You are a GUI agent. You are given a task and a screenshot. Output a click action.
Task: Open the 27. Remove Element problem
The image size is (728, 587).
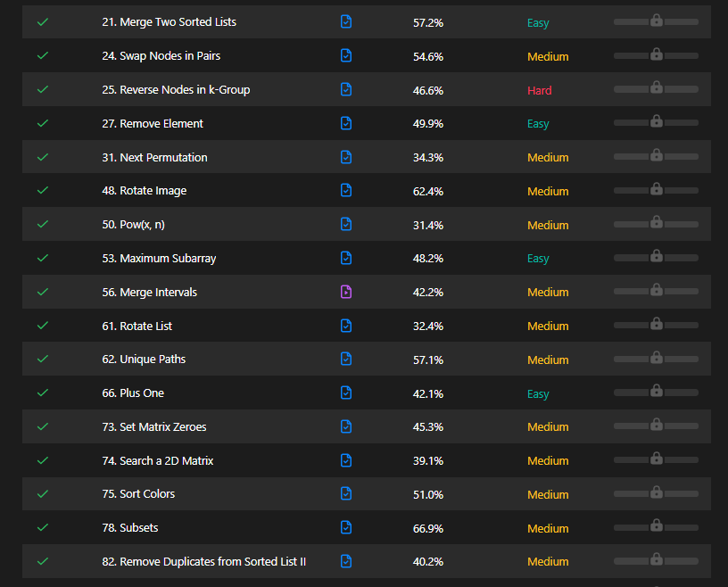click(x=153, y=123)
